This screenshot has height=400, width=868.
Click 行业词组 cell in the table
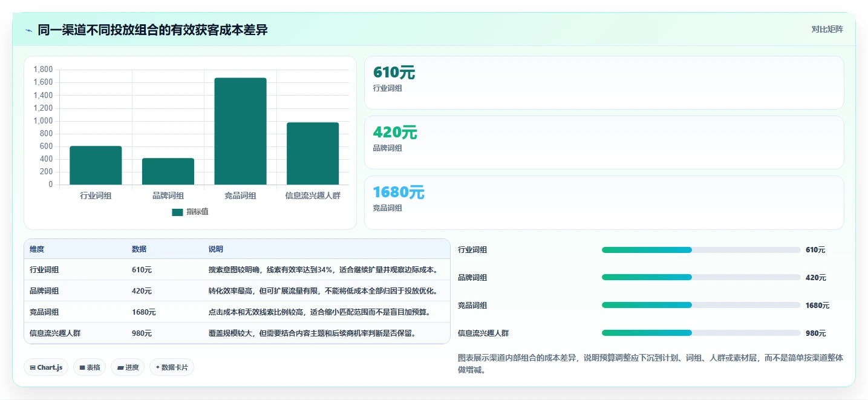tap(44, 270)
